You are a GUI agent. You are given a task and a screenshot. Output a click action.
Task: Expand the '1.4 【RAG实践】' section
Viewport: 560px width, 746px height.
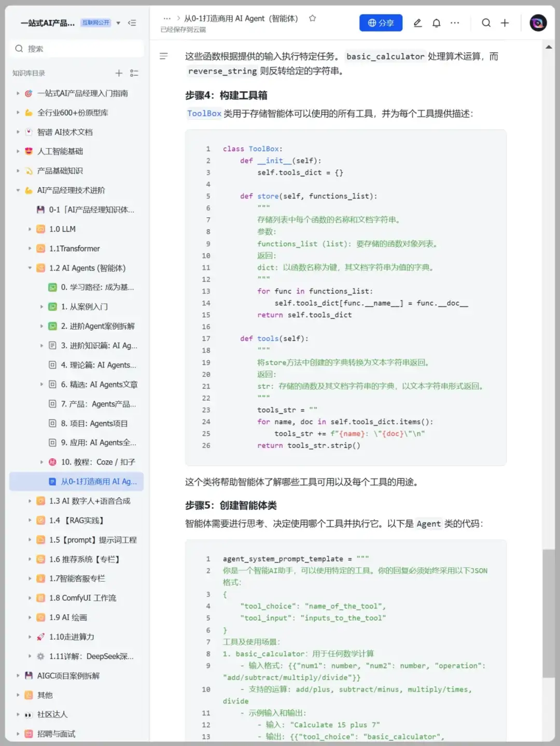(x=30, y=520)
